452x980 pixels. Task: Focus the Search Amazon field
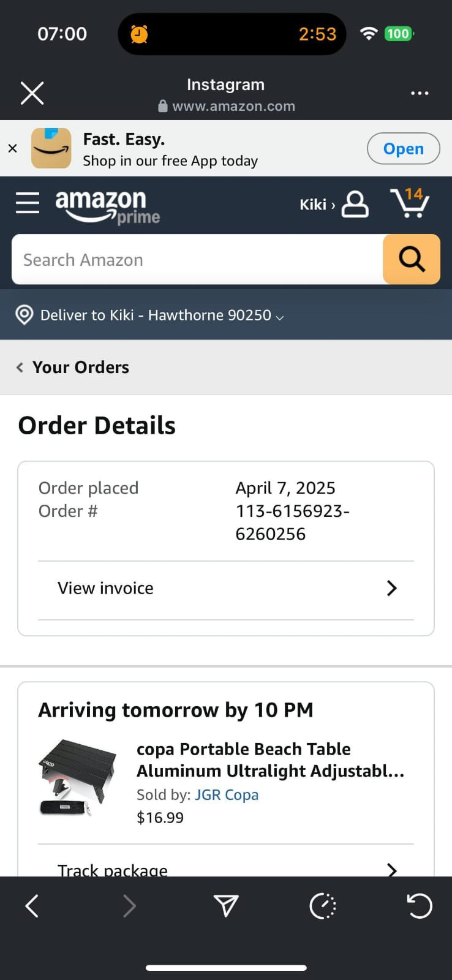pyautogui.click(x=197, y=259)
